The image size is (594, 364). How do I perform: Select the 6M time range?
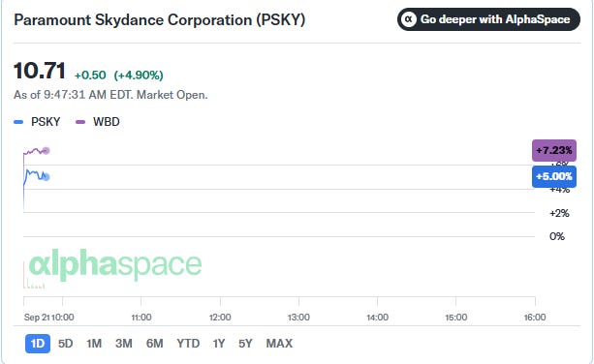[x=155, y=344]
